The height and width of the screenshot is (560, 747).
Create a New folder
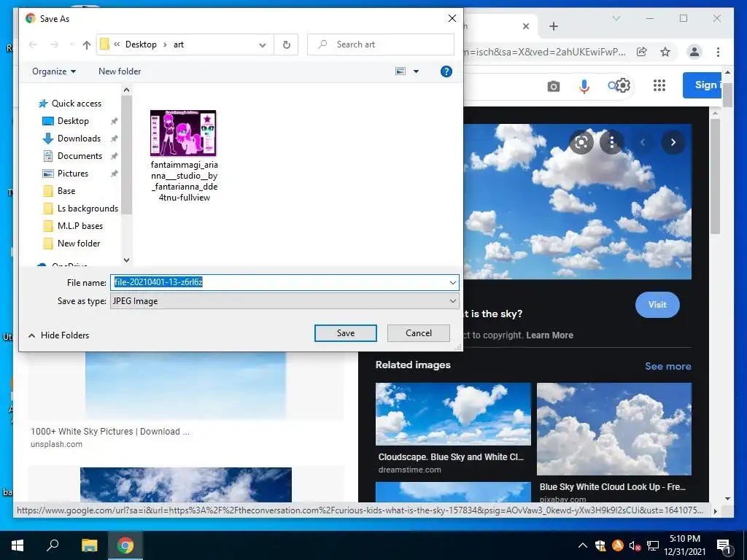point(120,71)
